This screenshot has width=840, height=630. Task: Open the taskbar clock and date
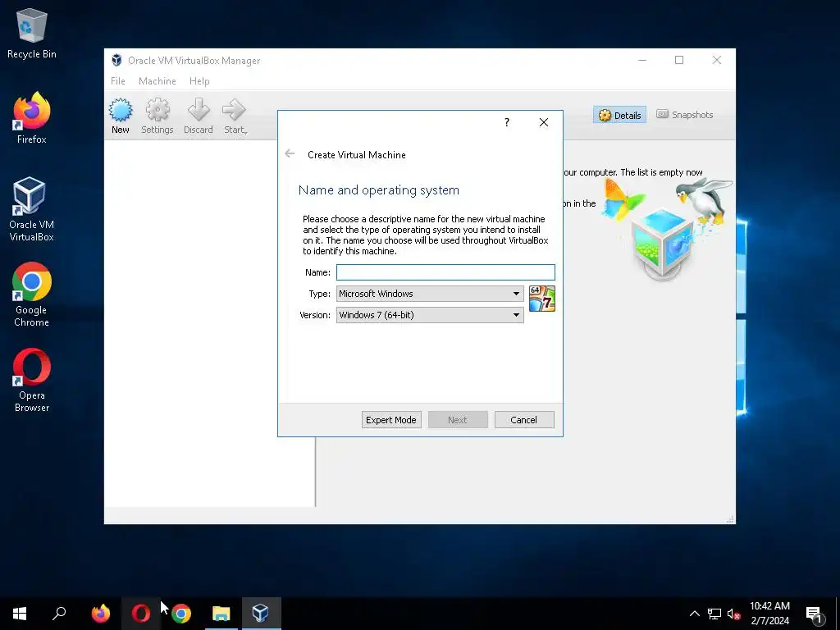pos(769,614)
